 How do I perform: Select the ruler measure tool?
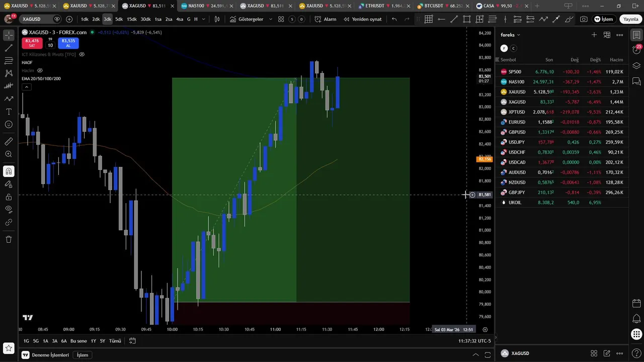click(9, 142)
